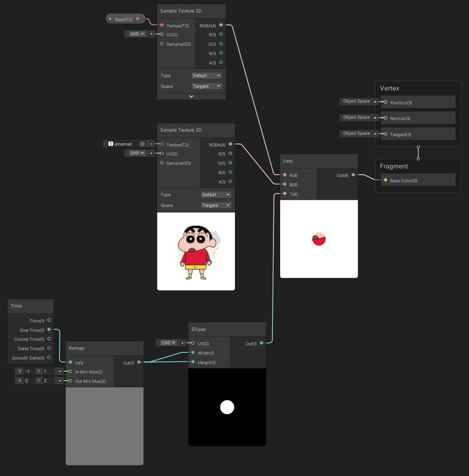Click Position(3) port in Vertex block
469x476 pixels.
[386, 102]
